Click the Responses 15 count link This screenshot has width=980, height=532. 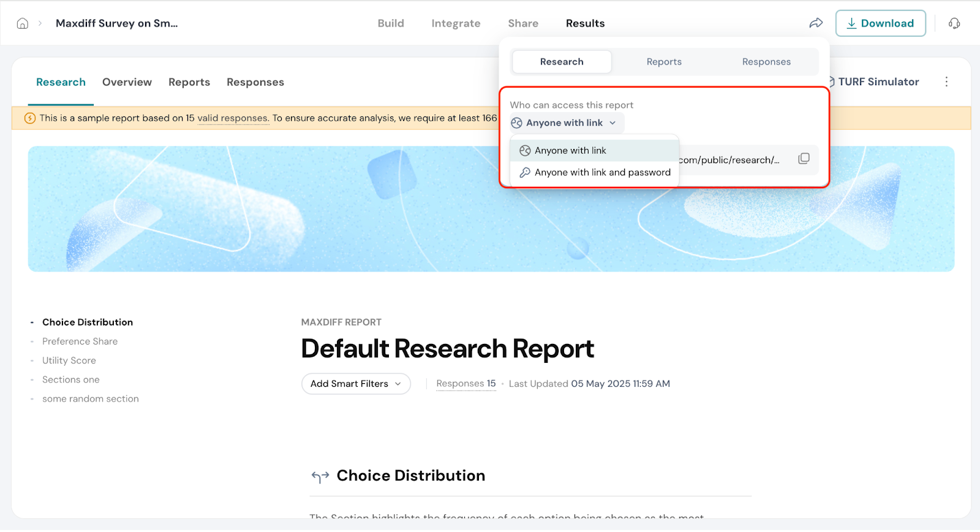tap(466, 384)
